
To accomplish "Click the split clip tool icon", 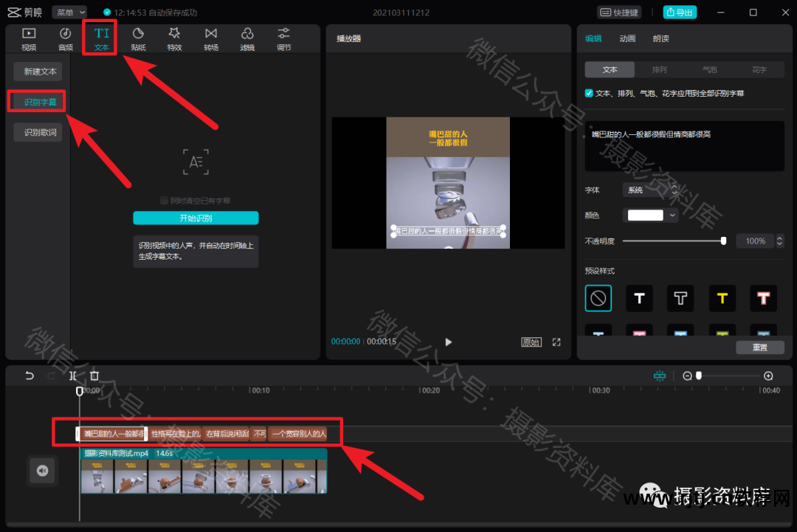I will click(x=73, y=376).
